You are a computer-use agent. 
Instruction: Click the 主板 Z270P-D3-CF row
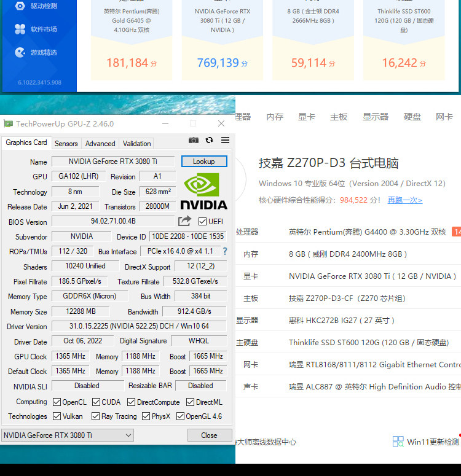(349, 298)
